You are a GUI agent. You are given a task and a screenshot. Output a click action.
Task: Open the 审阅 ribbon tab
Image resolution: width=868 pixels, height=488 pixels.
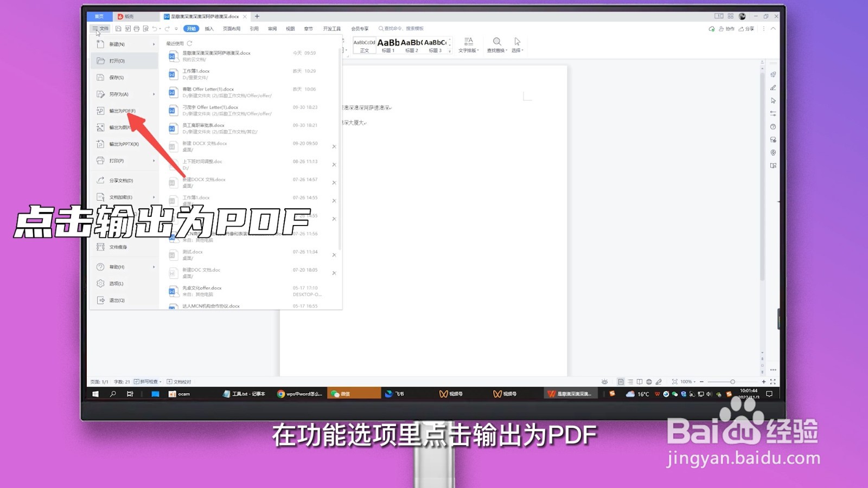pos(272,29)
